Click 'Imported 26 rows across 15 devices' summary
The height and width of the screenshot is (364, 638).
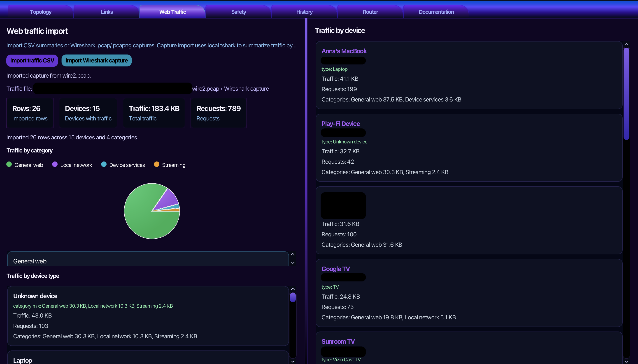coord(72,137)
